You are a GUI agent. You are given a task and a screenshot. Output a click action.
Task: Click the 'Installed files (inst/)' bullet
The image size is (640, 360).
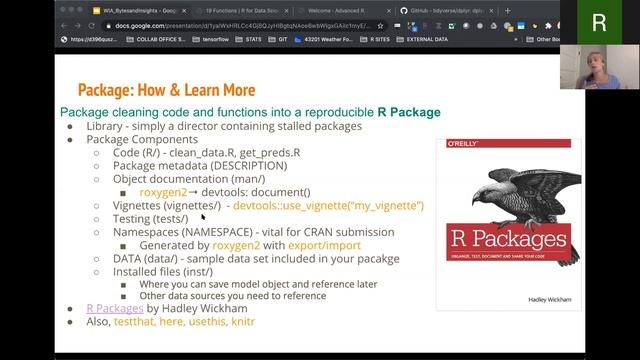pyautogui.click(x=163, y=272)
